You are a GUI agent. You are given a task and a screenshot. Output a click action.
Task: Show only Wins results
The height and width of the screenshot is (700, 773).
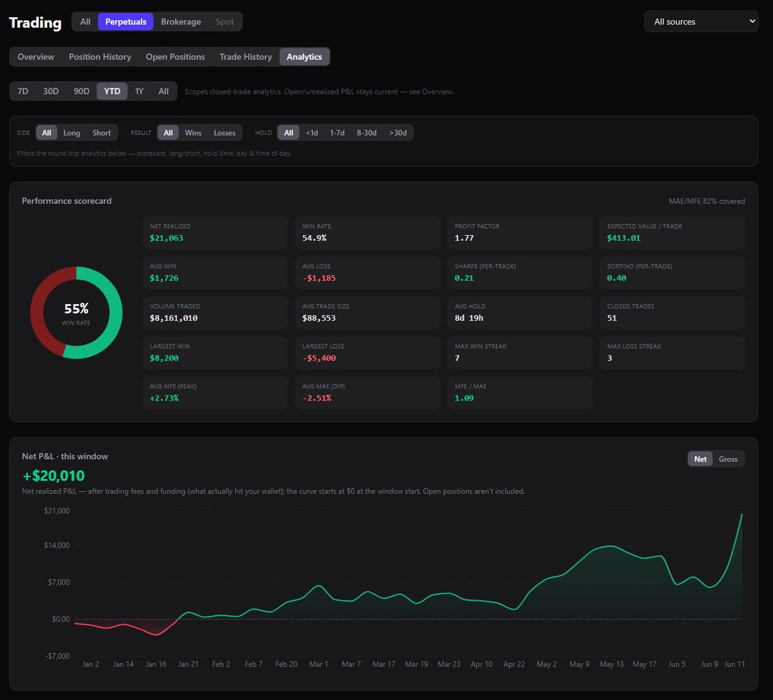click(x=193, y=133)
